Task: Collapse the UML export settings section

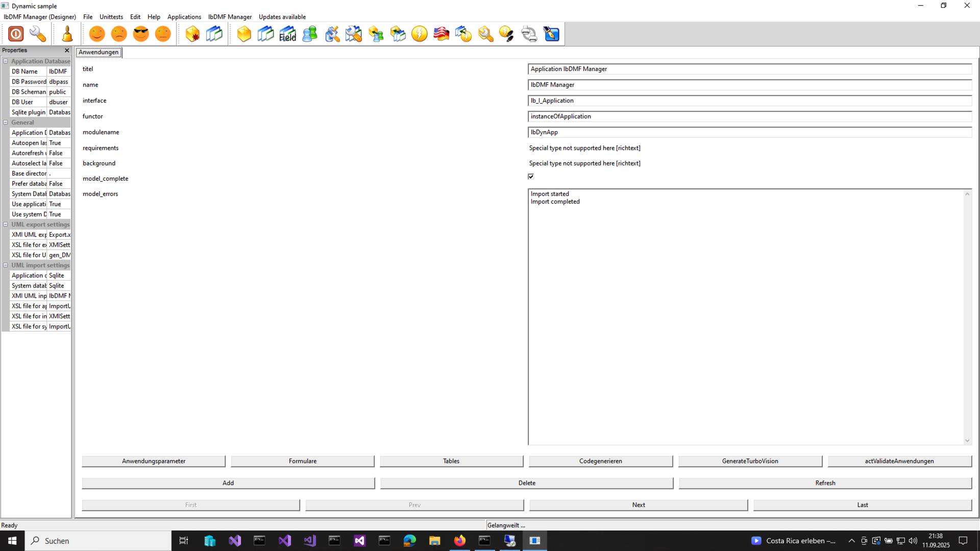Action: tap(5, 224)
